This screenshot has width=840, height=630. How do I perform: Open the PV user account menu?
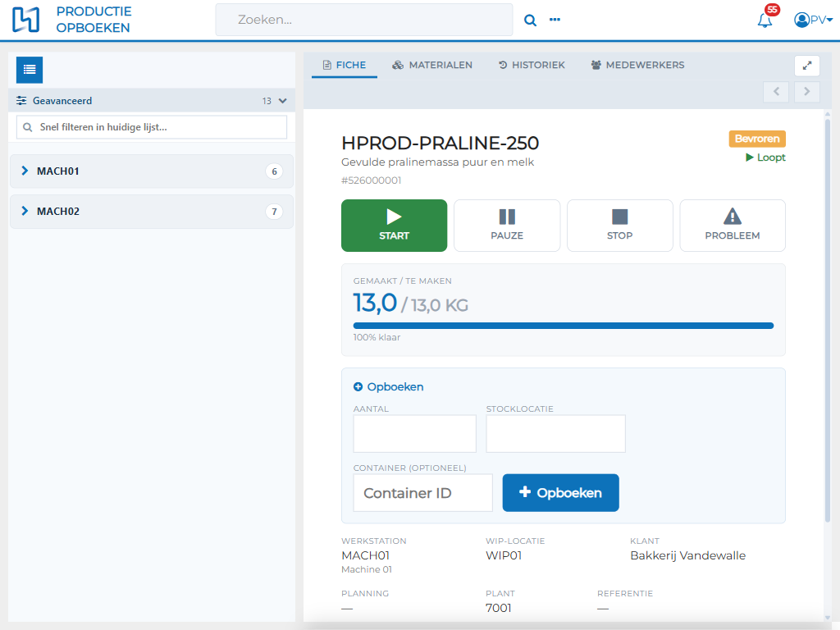click(813, 20)
